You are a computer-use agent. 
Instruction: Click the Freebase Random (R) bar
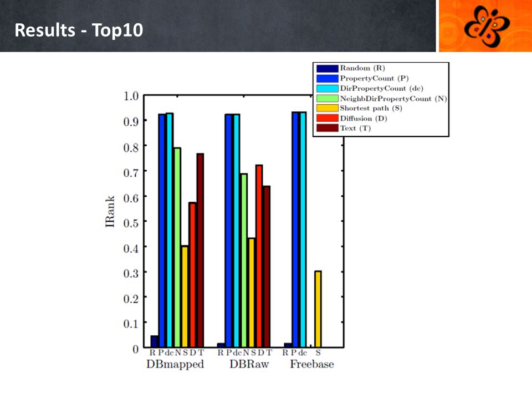pos(288,345)
